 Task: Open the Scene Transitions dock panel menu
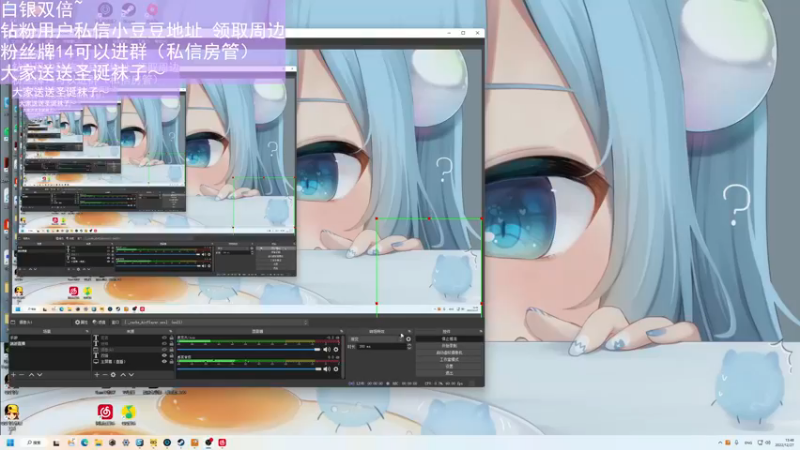point(409,332)
